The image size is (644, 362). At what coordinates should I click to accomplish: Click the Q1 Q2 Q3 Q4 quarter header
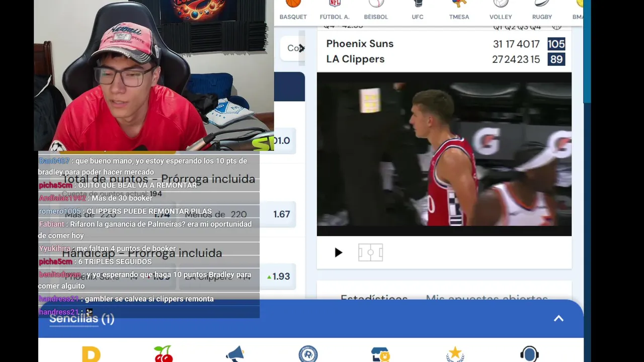click(517, 27)
